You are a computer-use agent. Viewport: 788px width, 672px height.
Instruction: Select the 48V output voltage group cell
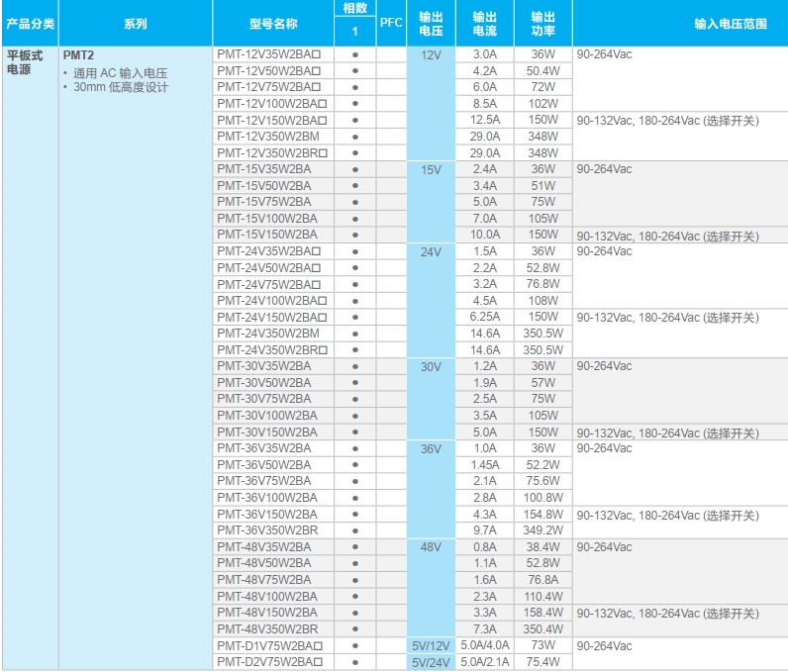431,547
